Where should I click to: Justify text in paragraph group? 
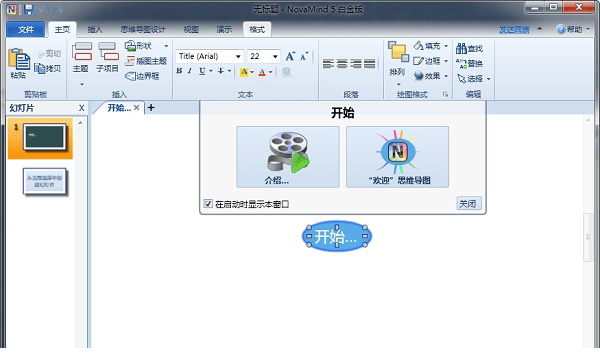coord(370,64)
